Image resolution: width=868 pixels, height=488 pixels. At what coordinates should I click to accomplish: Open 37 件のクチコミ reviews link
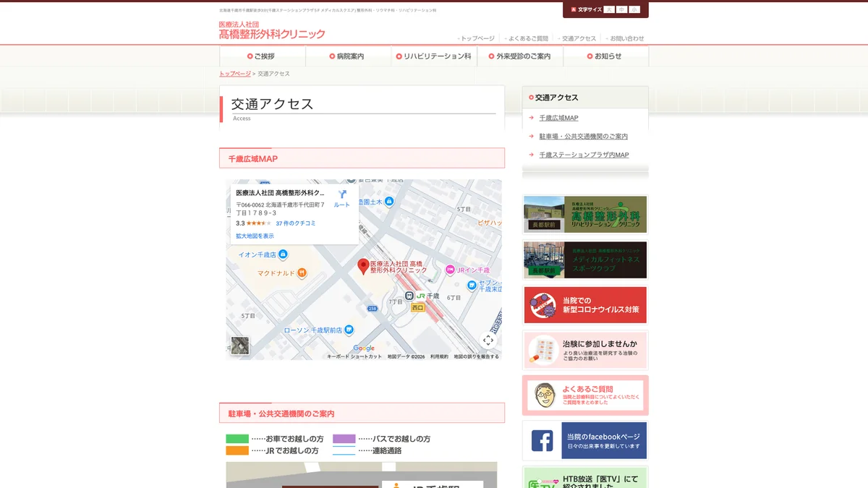pyautogui.click(x=296, y=223)
